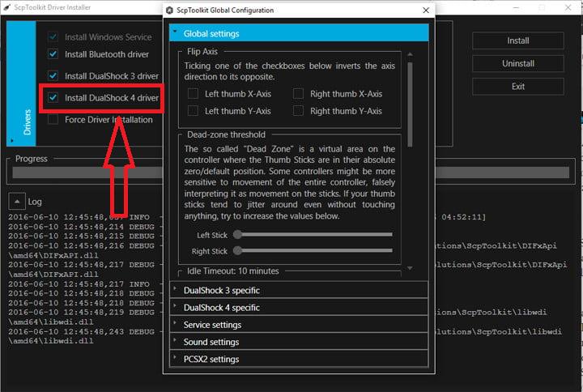Enable Right thumb Y-Axis inversion
The height and width of the screenshot is (392, 583).
[298, 111]
